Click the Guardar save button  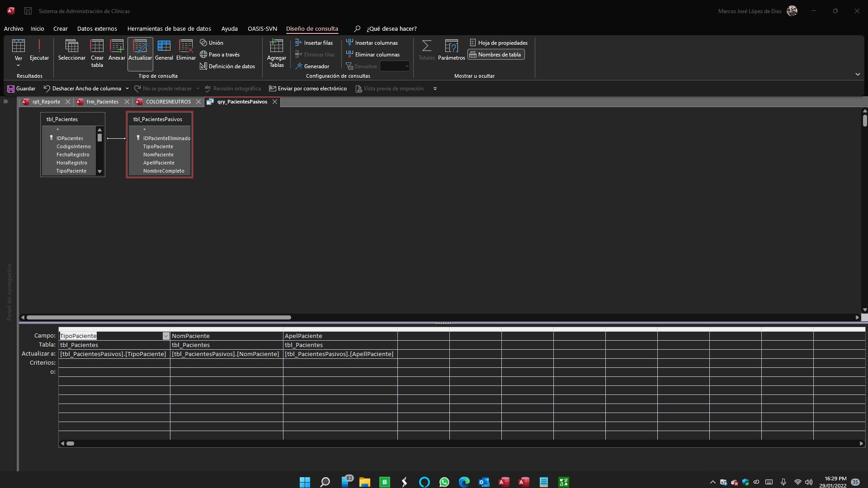coord(21,89)
